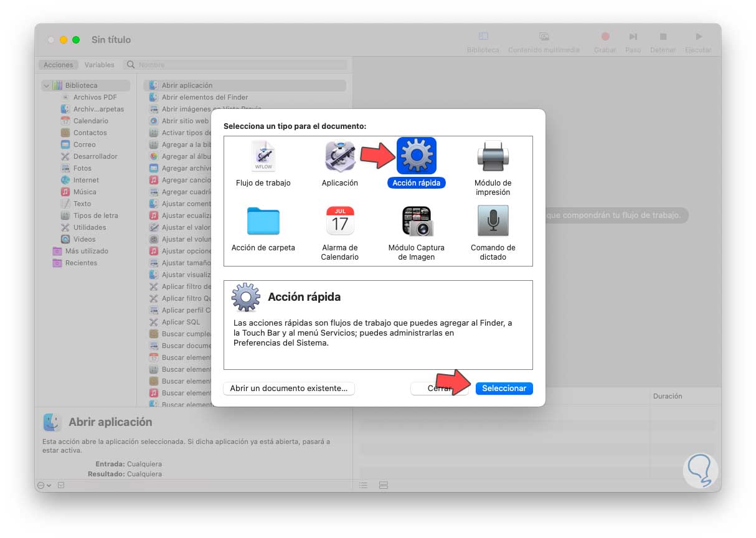The height and width of the screenshot is (538, 756).
Task: Select the Vídeos library category
Action: [85, 239]
